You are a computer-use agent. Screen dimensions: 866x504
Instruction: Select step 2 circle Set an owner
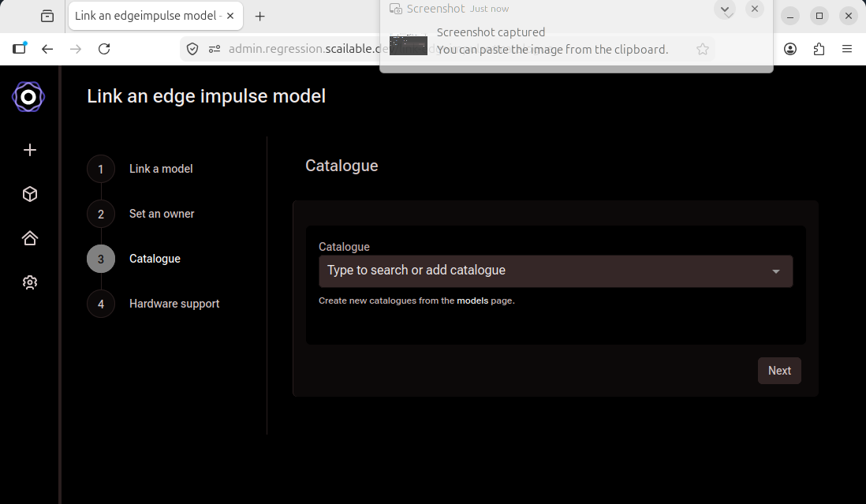100,215
